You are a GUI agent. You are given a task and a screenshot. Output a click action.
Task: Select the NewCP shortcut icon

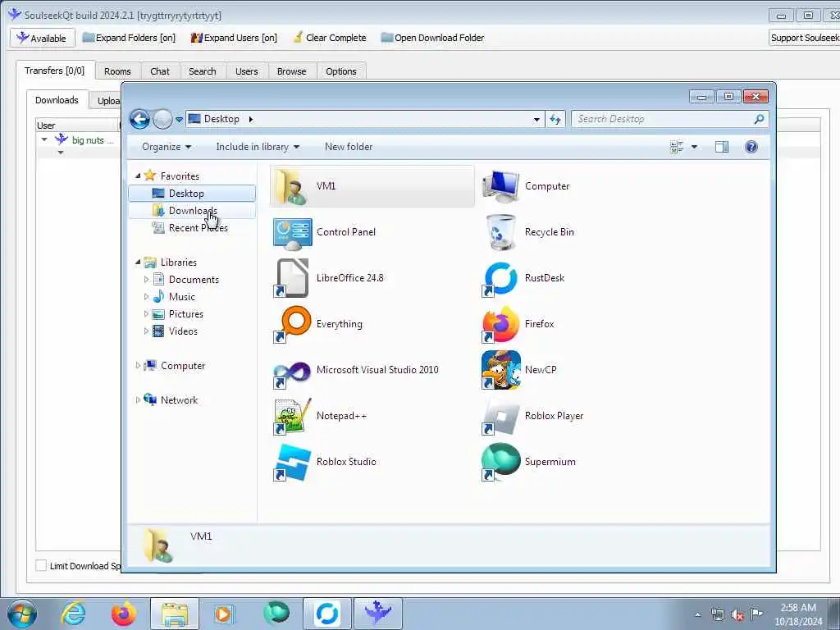[x=501, y=370]
